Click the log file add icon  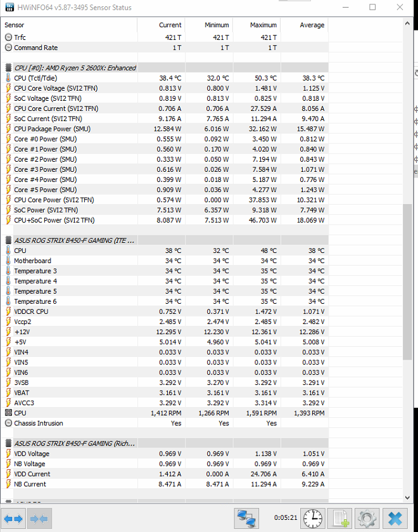(x=339, y=519)
